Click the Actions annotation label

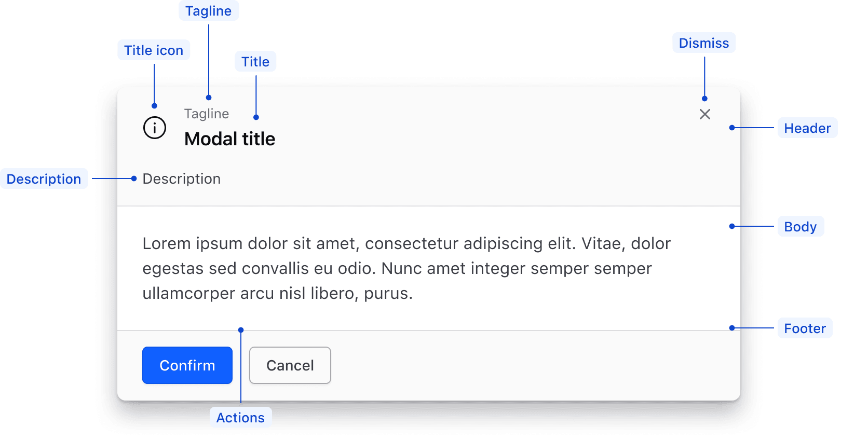[240, 417]
